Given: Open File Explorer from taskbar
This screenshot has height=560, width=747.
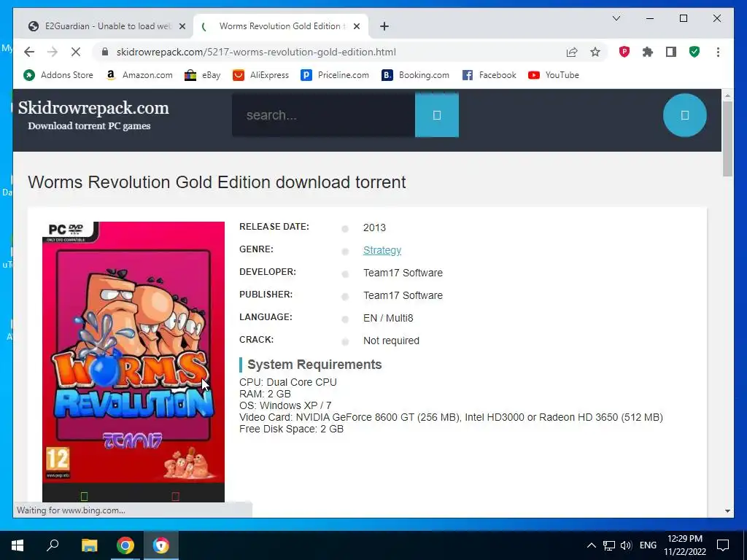Looking at the screenshot, I should (x=89, y=545).
